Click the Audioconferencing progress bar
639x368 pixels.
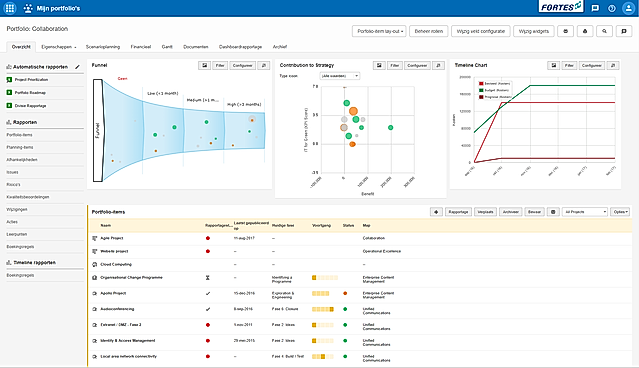tap(323, 309)
